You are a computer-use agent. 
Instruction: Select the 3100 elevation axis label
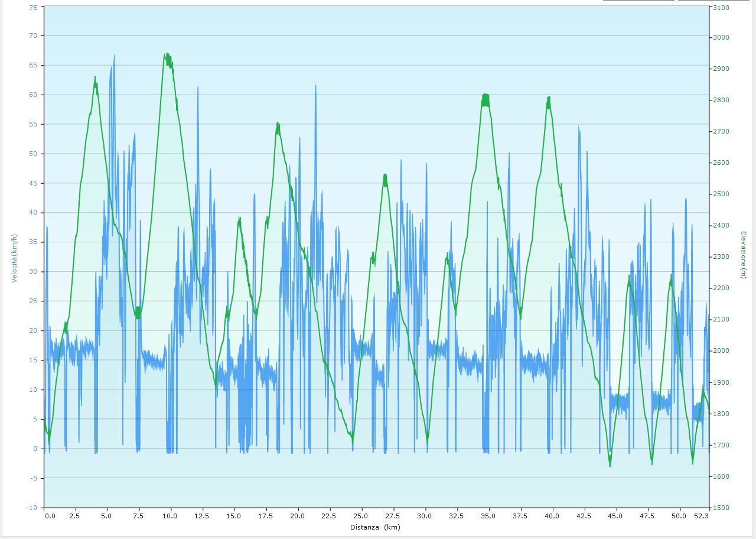click(721, 8)
